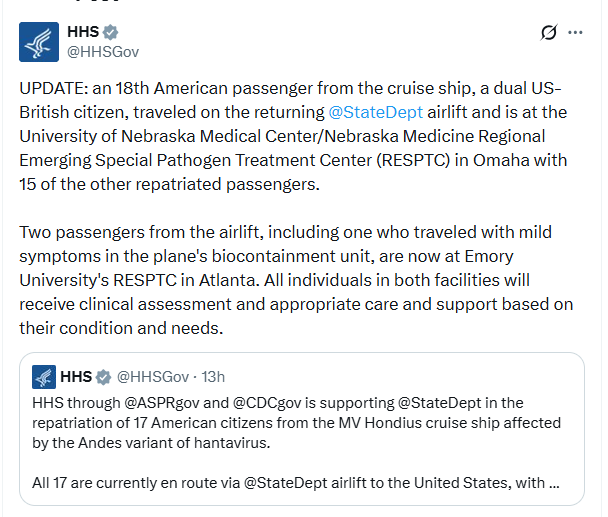The width and height of the screenshot is (608, 517).
Task: Open the three-dot more options menu
Action: pyautogui.click(x=575, y=33)
